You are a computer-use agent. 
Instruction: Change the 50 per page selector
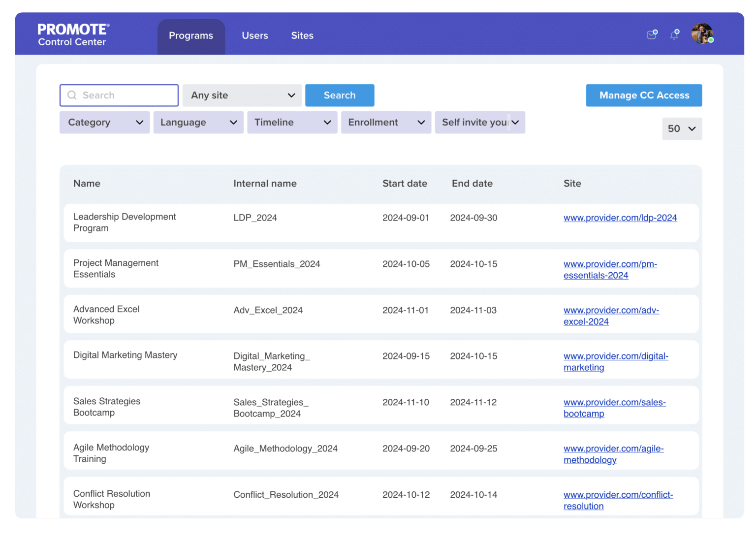click(682, 128)
